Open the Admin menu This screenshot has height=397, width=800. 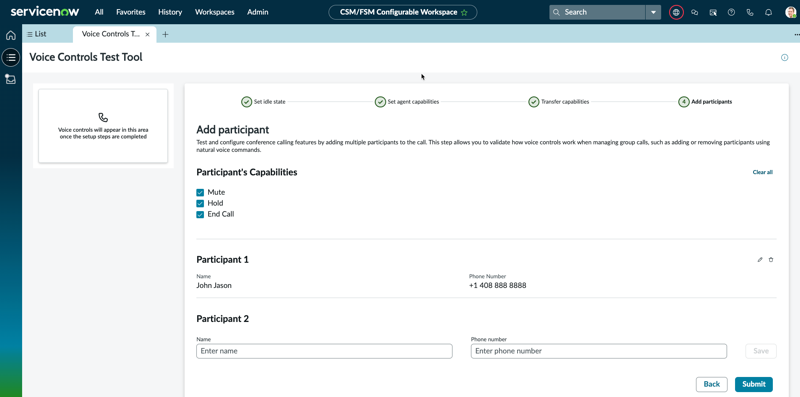tap(258, 12)
